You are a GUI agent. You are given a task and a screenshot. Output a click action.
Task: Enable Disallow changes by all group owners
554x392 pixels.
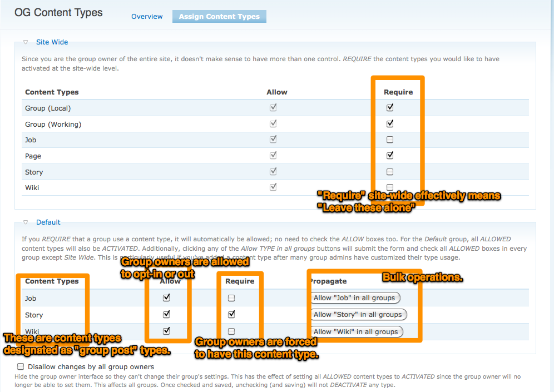[x=21, y=366]
